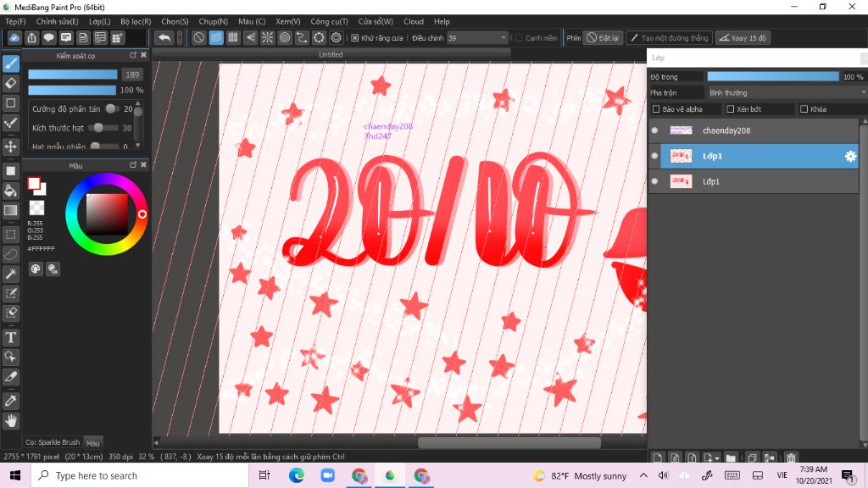Click the Đặt lại reset button
868x488 pixels.
pos(603,37)
